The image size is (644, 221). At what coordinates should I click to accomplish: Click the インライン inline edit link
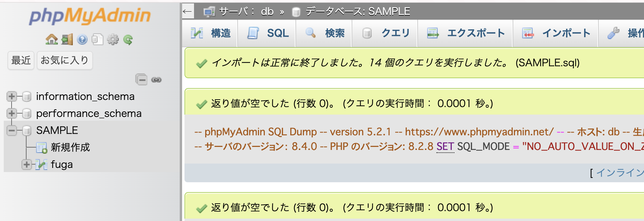(x=619, y=173)
